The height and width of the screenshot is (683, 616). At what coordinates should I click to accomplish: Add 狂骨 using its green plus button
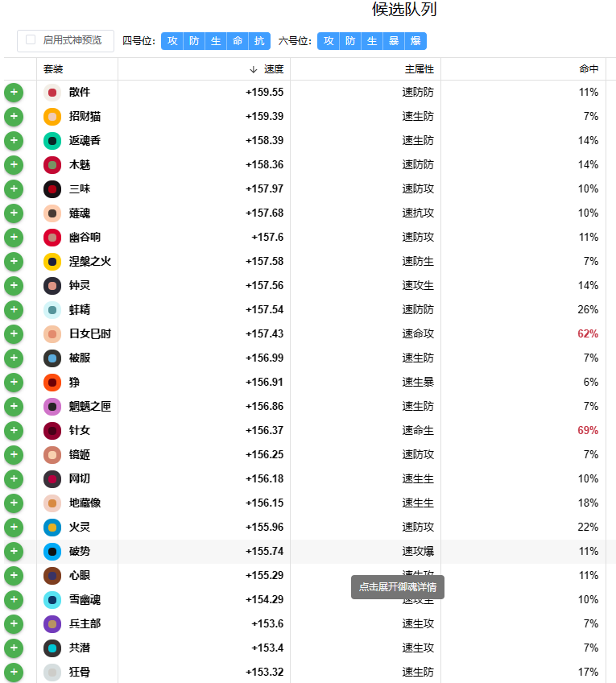pyautogui.click(x=14, y=672)
